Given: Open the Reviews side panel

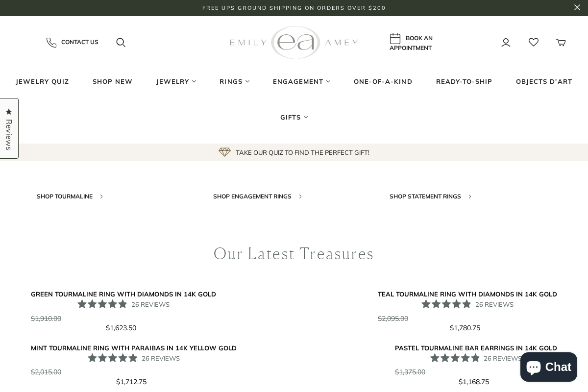Looking at the screenshot, I should pyautogui.click(x=9, y=128).
